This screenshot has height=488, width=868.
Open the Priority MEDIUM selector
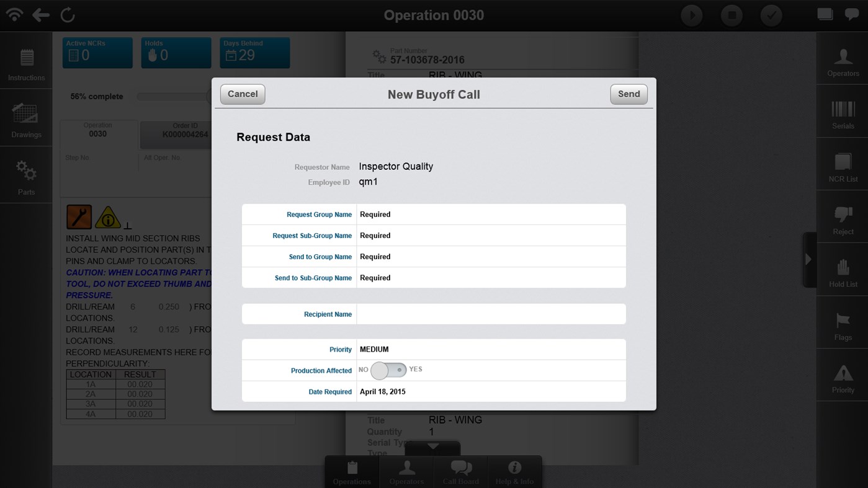[490, 350]
